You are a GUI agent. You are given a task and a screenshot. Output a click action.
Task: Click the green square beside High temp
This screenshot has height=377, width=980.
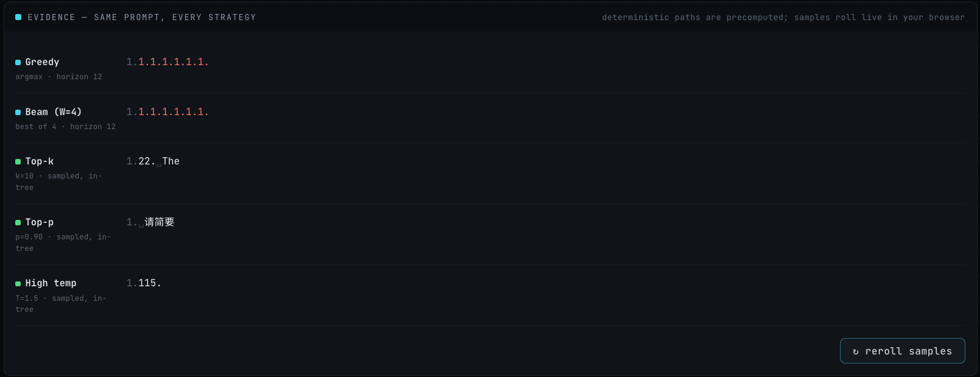coord(18,283)
